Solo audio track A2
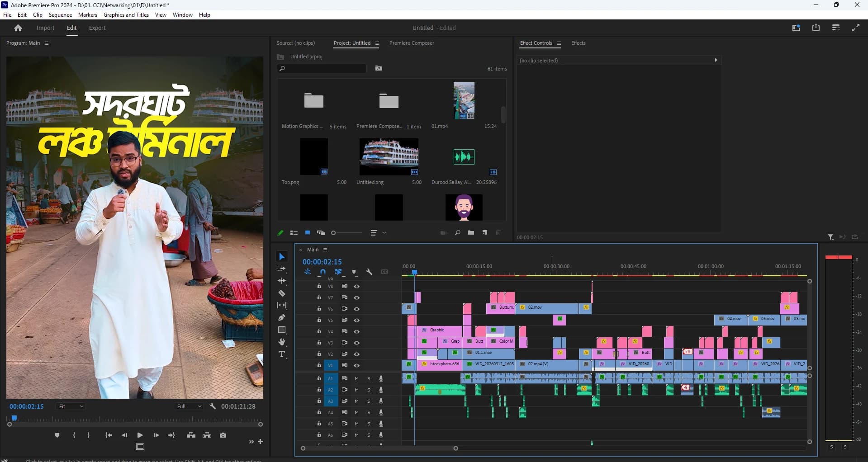 click(369, 390)
